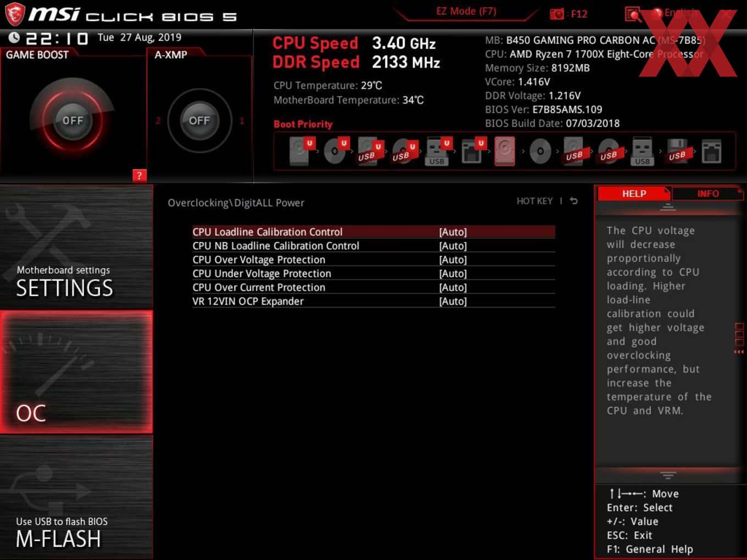Screen dimensions: 747x560
Task: Click the date Tue 27 Aug, 2019
Action: tap(140, 37)
